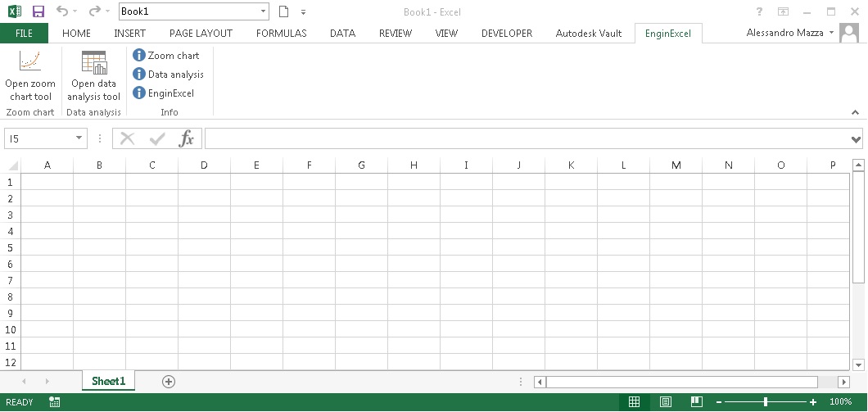Select row 11 header
Viewport: 868px width, 412px height.
coord(10,346)
